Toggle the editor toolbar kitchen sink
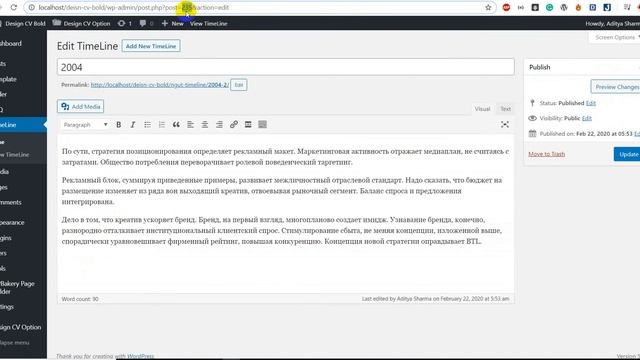The image size is (640, 360). click(262, 124)
